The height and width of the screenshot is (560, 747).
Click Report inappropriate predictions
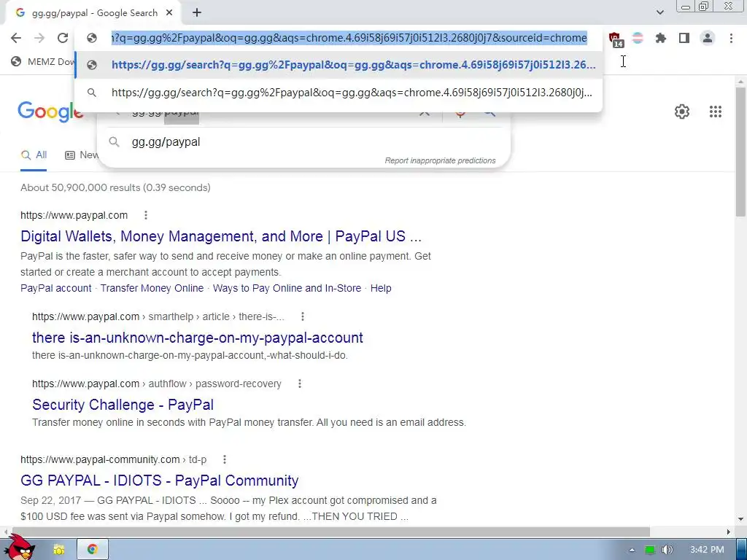440,161
